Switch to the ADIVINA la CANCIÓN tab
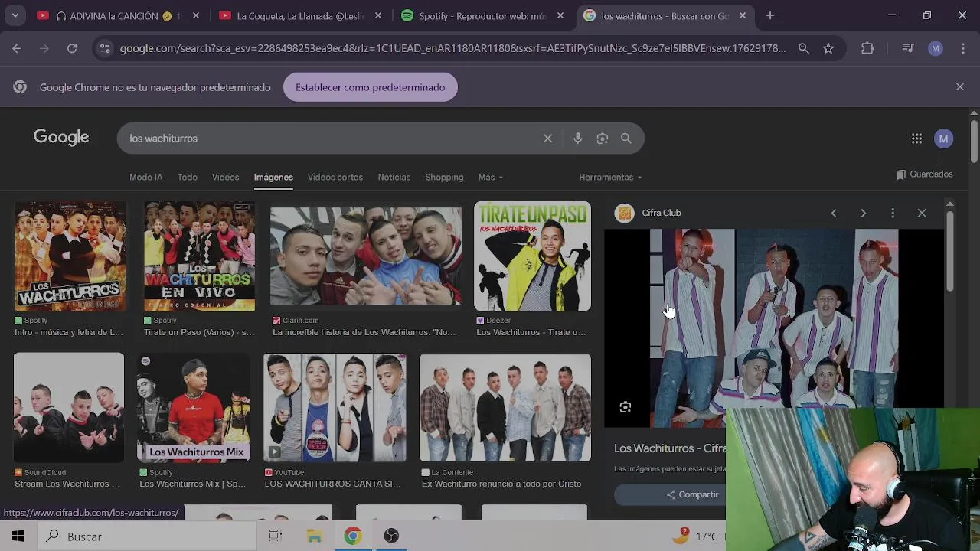Viewport: 980px width, 551px height. tap(119, 15)
